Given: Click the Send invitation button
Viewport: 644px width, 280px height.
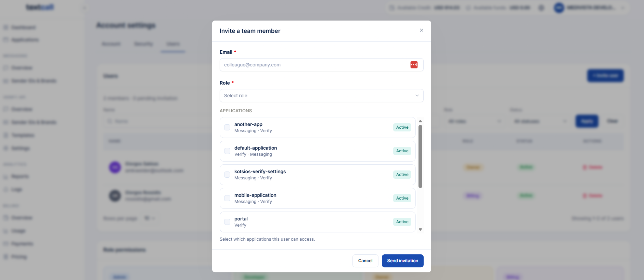Looking at the screenshot, I should (x=402, y=261).
